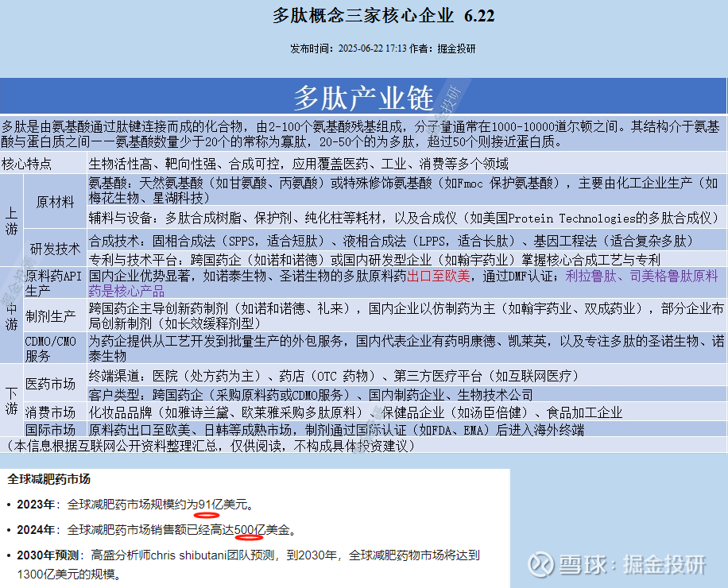The height and width of the screenshot is (588, 728).
Task: Click the red text 出口至欧美
Action: coord(438,277)
